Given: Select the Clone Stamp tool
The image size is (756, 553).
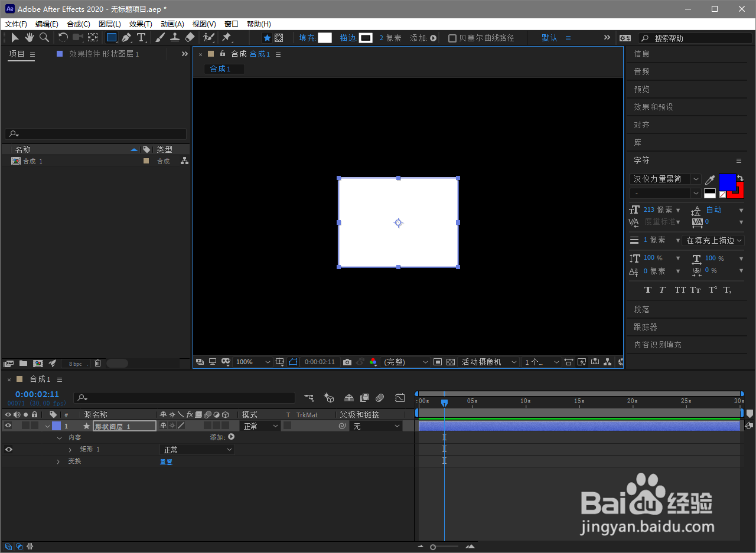Looking at the screenshot, I should 175,38.
